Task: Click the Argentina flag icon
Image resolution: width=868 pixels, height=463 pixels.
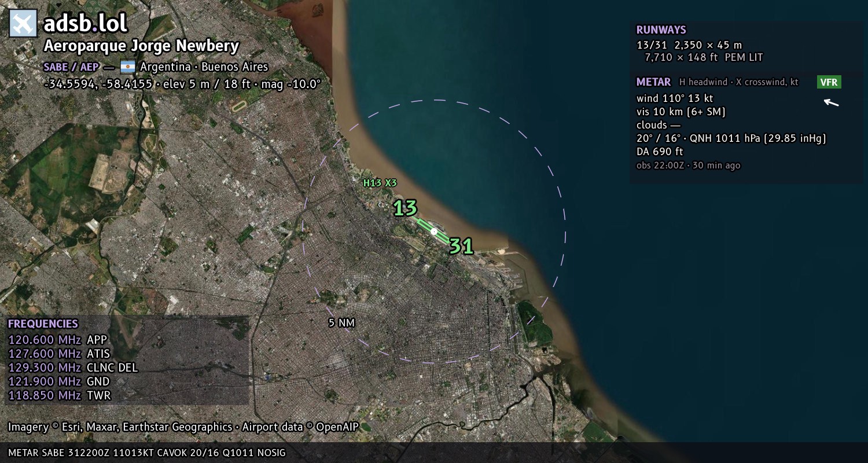Action: (127, 67)
